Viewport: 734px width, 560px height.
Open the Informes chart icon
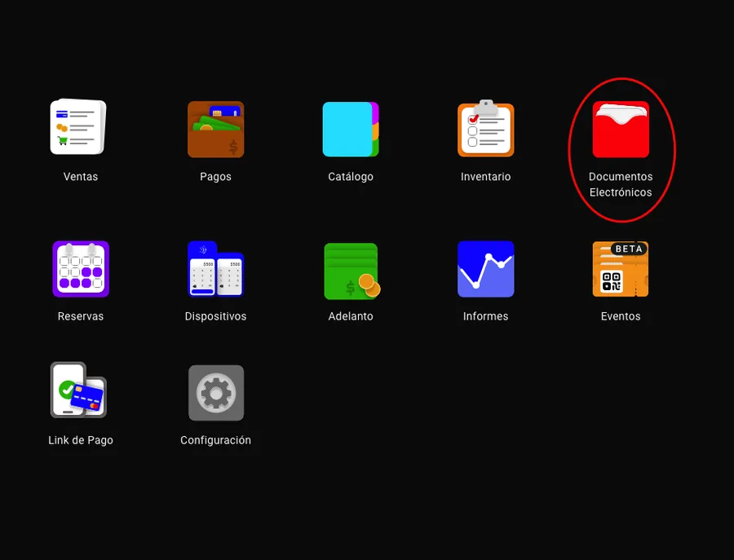[x=486, y=269]
